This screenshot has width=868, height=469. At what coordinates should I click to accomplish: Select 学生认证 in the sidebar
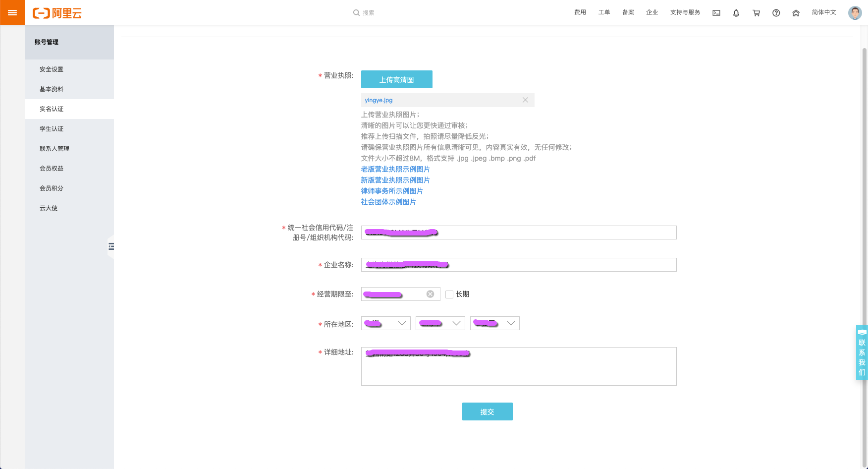pos(52,129)
